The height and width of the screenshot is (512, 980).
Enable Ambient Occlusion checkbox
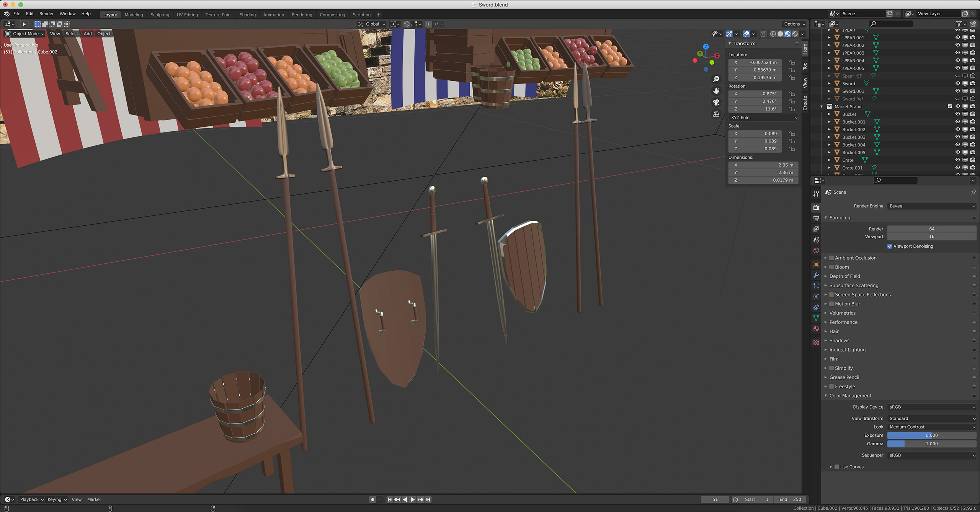tap(831, 258)
